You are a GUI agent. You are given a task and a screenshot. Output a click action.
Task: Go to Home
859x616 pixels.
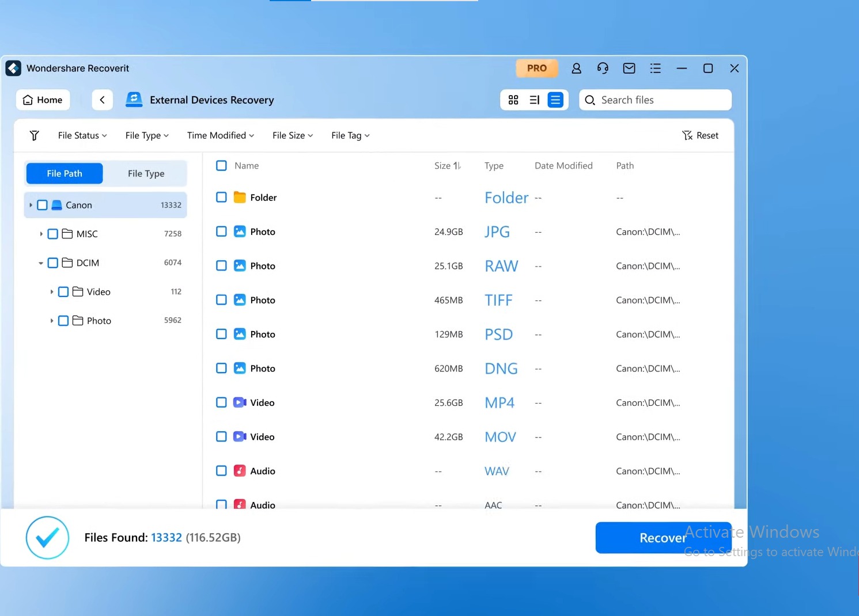click(x=43, y=100)
